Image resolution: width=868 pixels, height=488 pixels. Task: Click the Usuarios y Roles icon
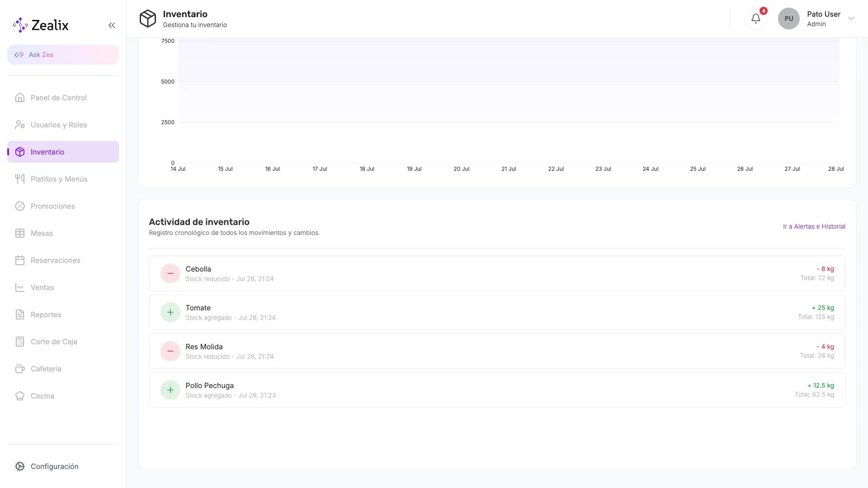pos(20,125)
